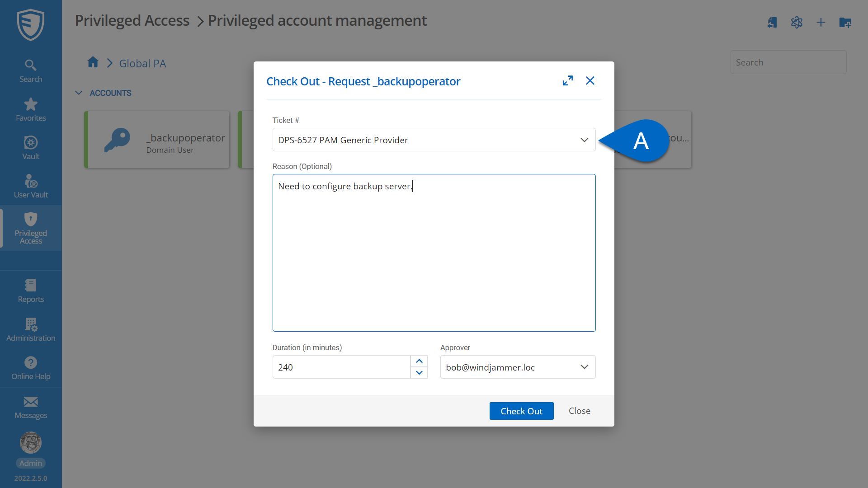
Task: Add a new item with the plus icon
Action: pyautogui.click(x=821, y=22)
